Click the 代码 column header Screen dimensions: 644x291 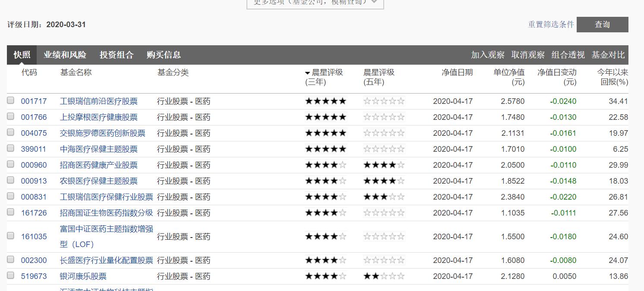point(29,72)
